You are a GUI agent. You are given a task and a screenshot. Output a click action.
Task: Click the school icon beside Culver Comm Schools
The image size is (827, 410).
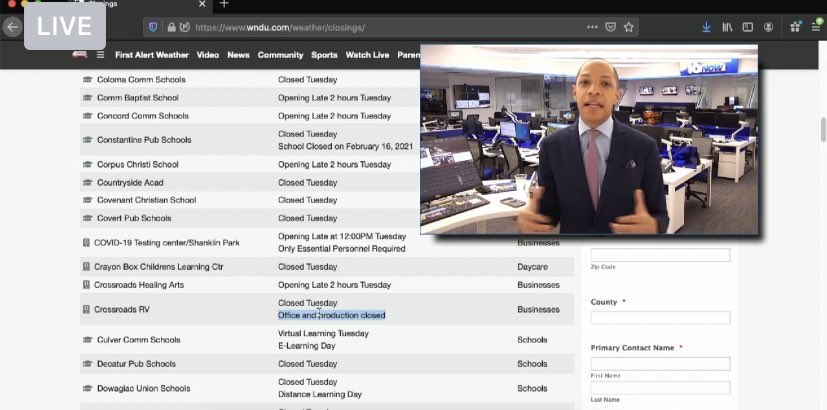(x=88, y=340)
